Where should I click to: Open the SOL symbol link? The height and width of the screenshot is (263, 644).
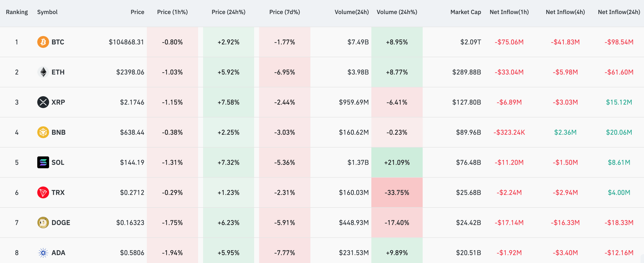coord(58,163)
